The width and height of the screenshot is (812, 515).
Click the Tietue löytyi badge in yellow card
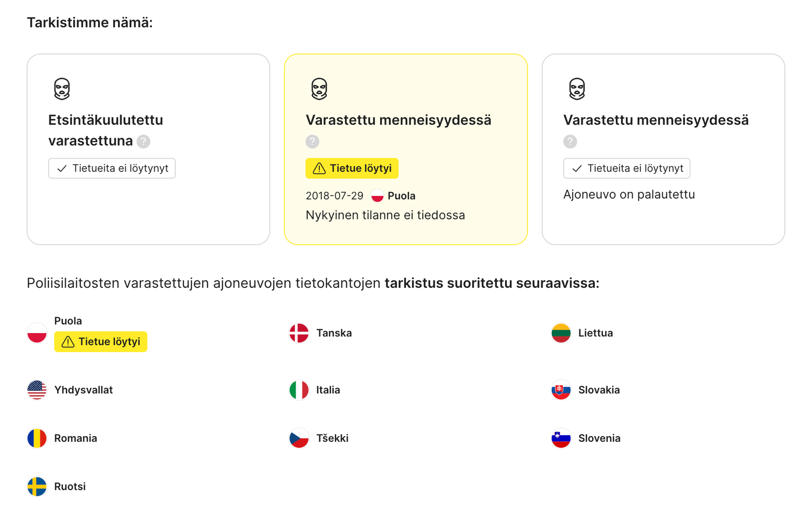352,168
